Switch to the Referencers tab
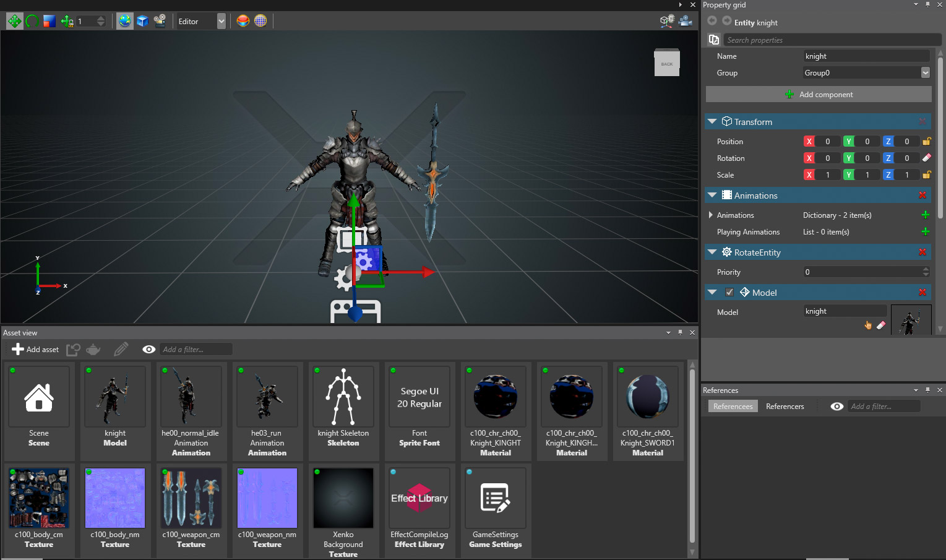This screenshot has height=560, width=946. pyautogui.click(x=785, y=407)
